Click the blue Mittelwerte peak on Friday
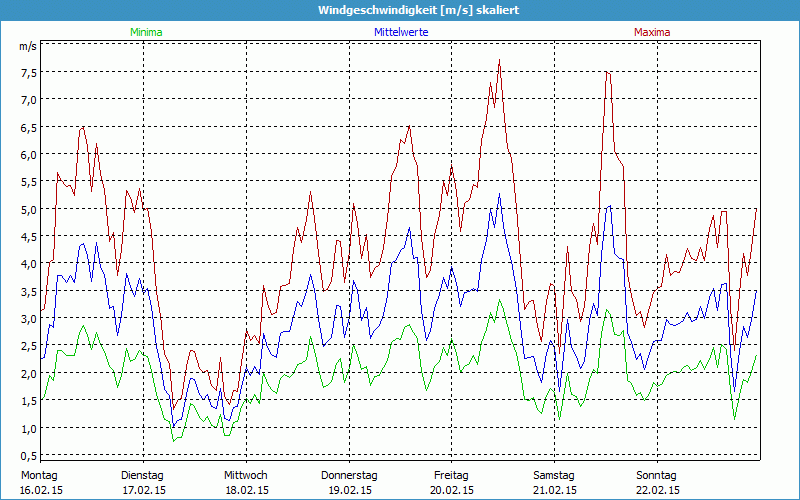Viewport: 800px width, 500px height. point(499,194)
